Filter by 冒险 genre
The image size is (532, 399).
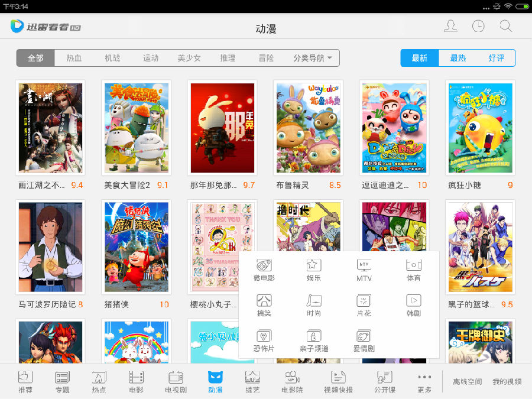coord(266,58)
